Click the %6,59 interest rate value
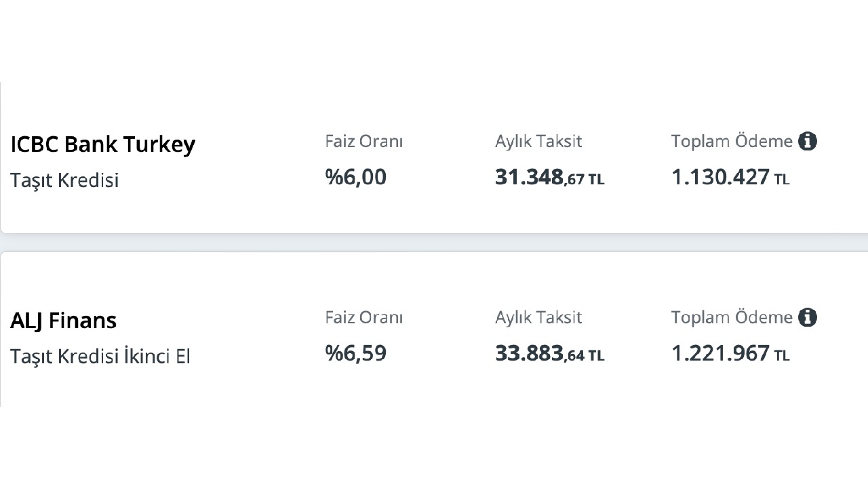 click(356, 353)
